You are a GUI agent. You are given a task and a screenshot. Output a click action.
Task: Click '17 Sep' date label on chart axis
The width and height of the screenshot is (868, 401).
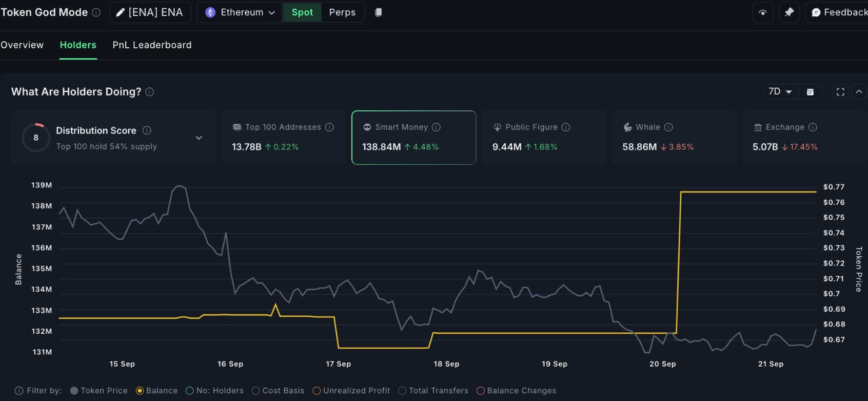(339, 364)
